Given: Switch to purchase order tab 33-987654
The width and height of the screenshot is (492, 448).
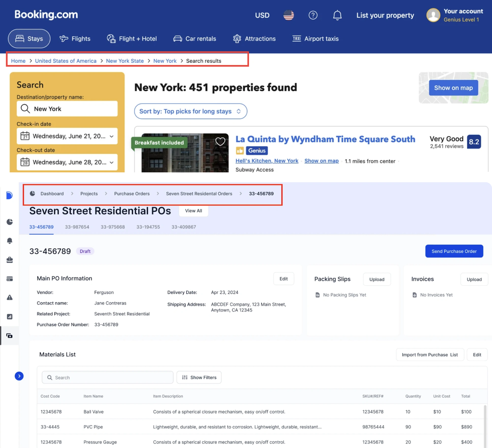Looking at the screenshot, I should (77, 227).
